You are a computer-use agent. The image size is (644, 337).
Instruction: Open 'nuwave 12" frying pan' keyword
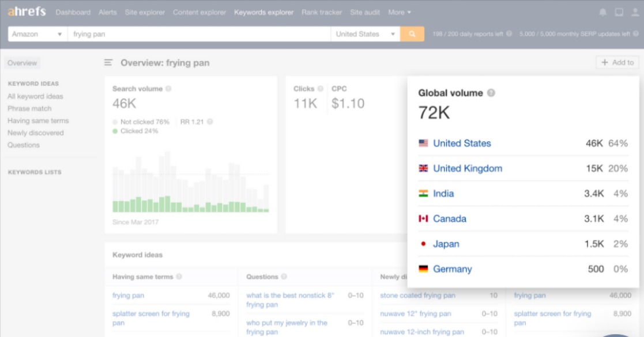[416, 313]
